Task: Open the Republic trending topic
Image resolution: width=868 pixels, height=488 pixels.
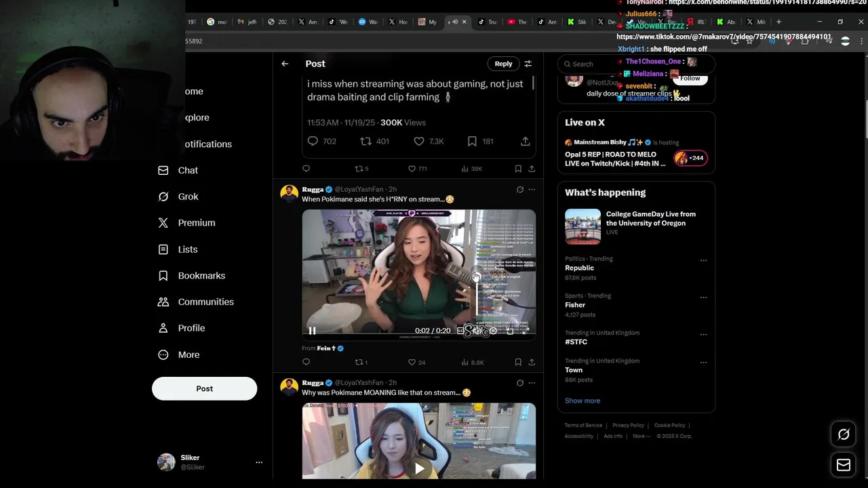Action: pyautogui.click(x=579, y=268)
